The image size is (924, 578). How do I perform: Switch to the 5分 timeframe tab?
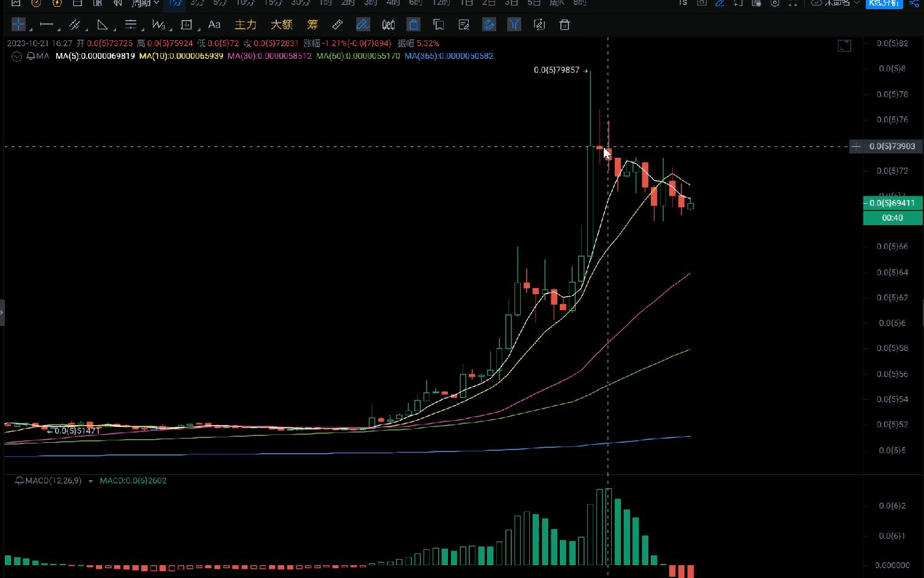[220, 3]
